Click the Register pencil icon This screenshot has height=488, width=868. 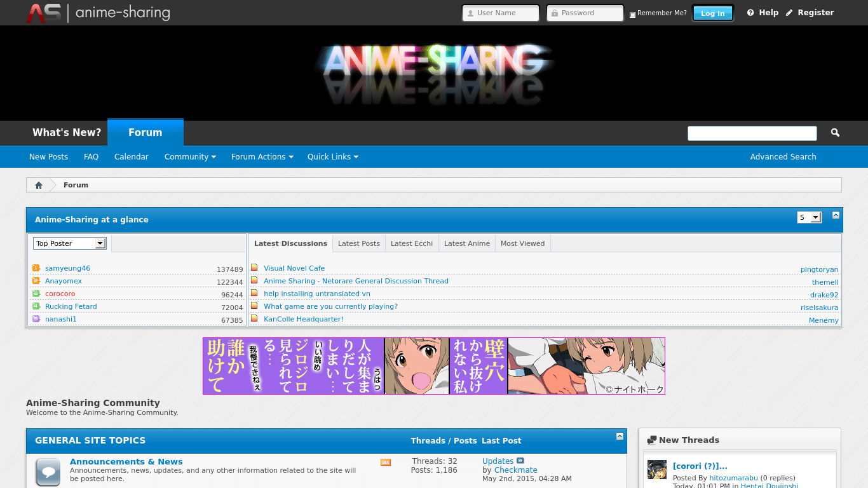click(789, 13)
